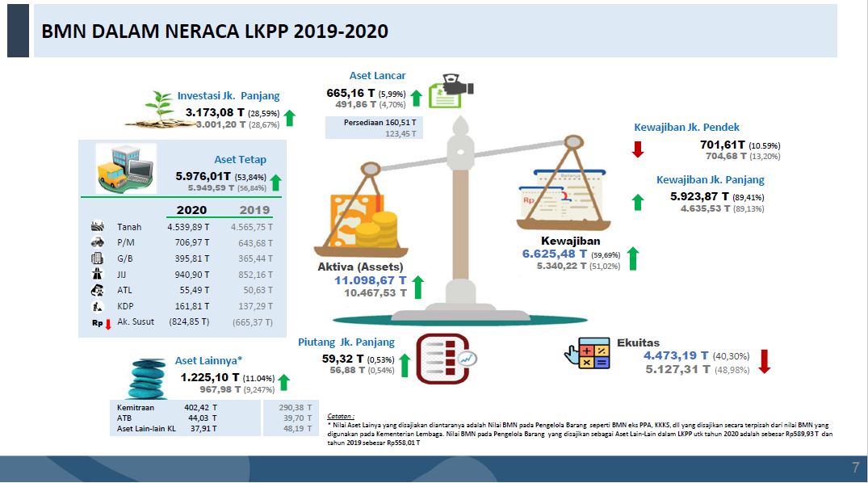Click the red down arrow beside Kewajiban Jk. Pendek
The width and height of the screenshot is (868, 483).
click(638, 149)
